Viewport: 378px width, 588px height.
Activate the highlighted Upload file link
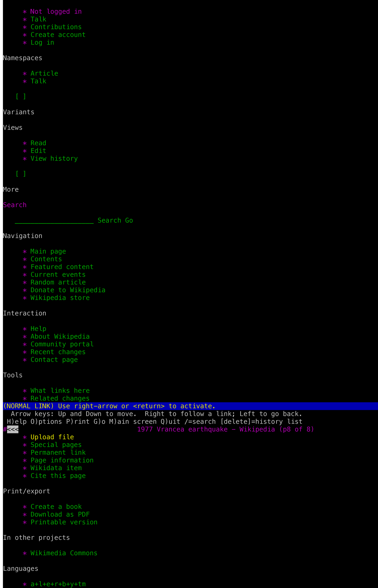(52, 437)
